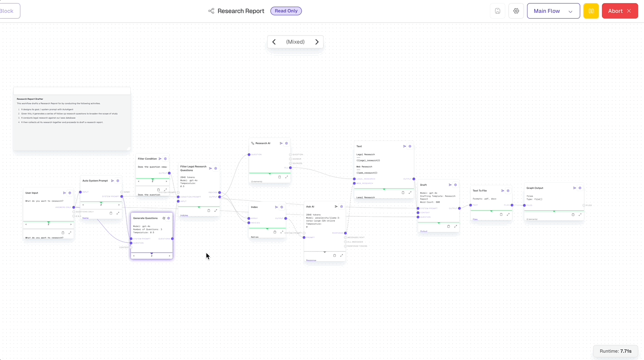Image resolution: width=644 pixels, height=360 pixels.
Task: Click the copy icon on the Index node
Action: pos(275,232)
